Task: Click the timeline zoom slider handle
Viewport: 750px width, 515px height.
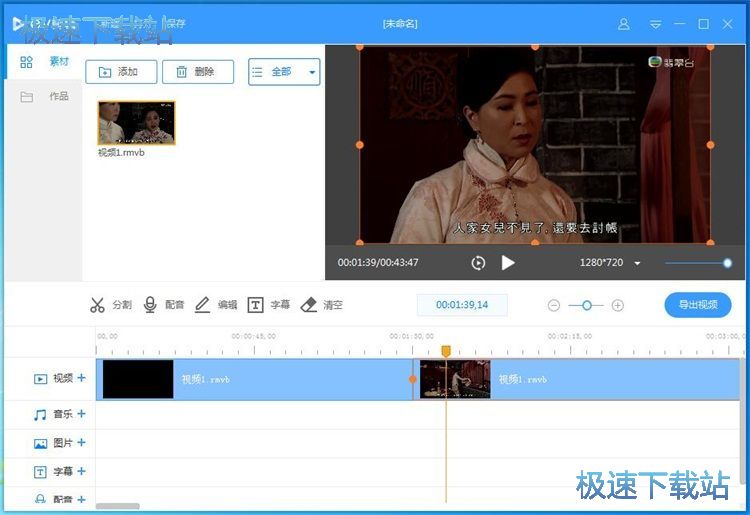Action: (586, 305)
